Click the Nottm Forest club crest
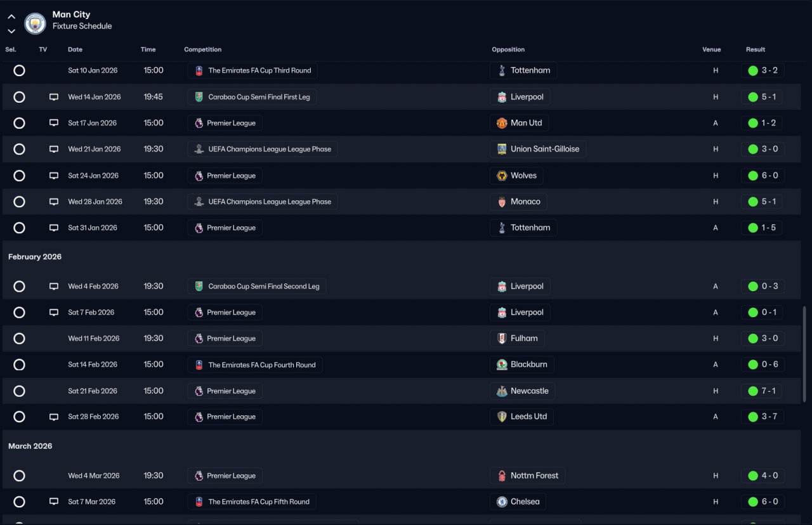The height and width of the screenshot is (525, 812). (x=502, y=476)
